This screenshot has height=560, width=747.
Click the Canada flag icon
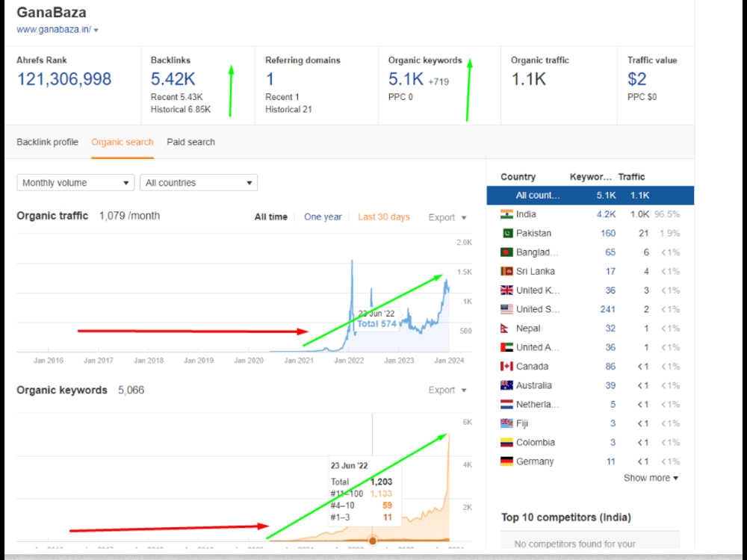click(x=506, y=367)
